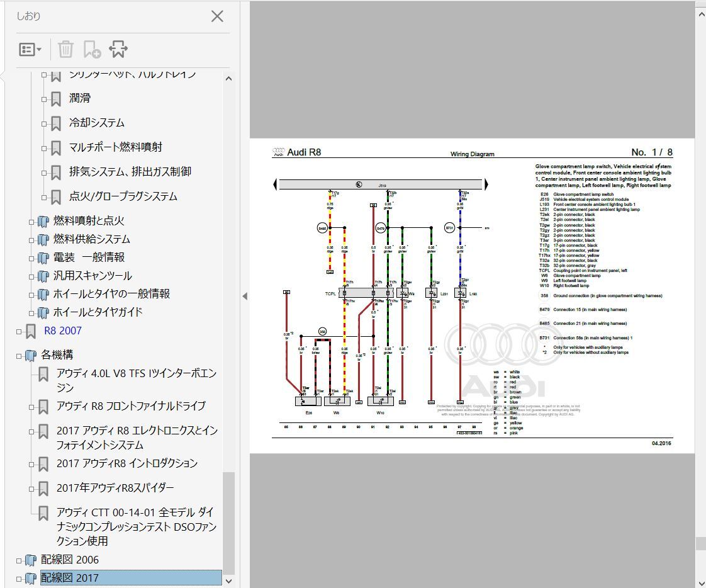This screenshot has height=588, width=706.
Task: Click the 汎用スキャンツール bookmark icon
Action: pos(43,276)
